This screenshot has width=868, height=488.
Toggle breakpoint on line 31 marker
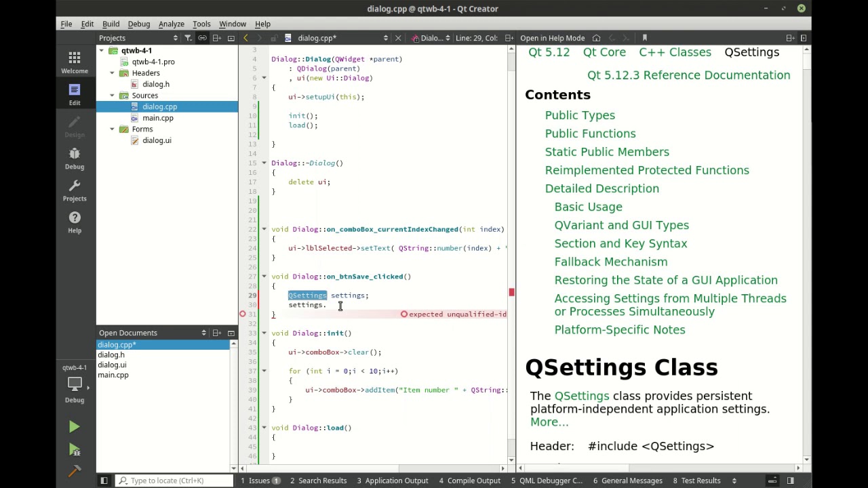click(x=242, y=314)
